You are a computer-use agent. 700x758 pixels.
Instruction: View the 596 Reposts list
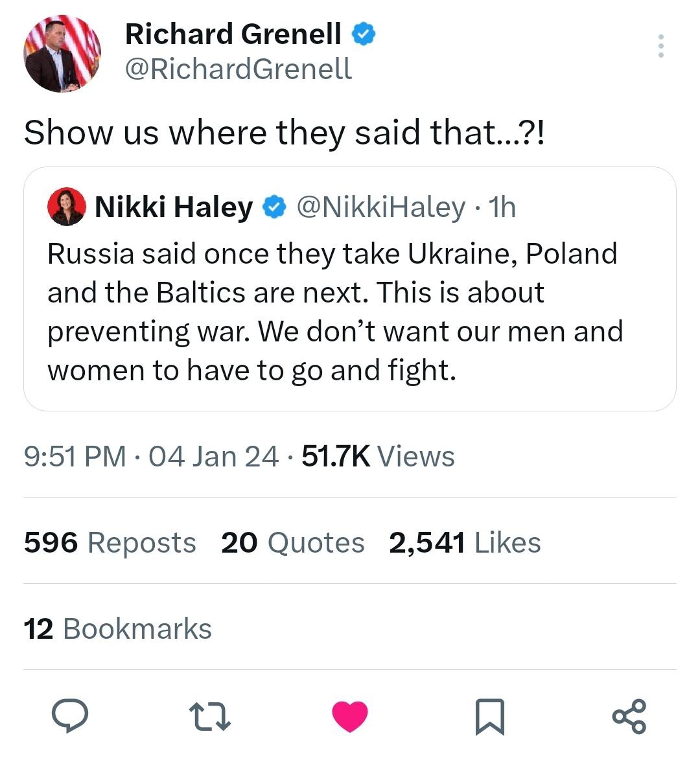click(x=110, y=543)
